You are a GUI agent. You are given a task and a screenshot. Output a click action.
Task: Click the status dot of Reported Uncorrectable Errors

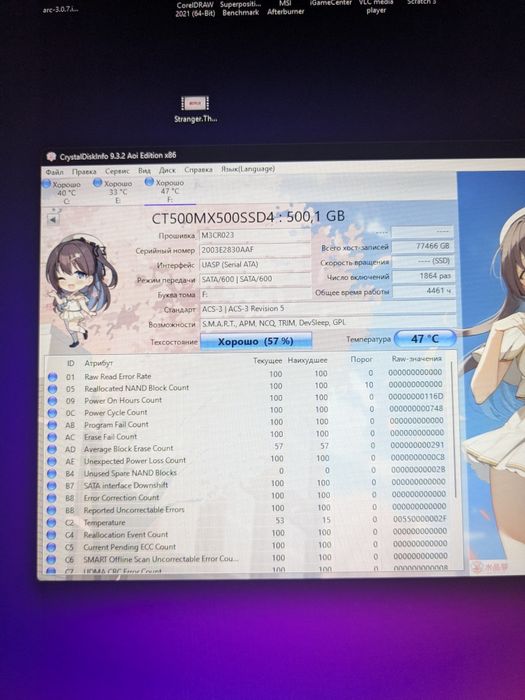(x=51, y=510)
